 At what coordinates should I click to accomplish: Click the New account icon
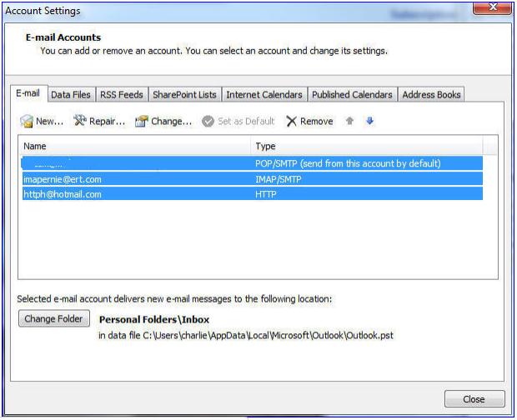(27, 122)
